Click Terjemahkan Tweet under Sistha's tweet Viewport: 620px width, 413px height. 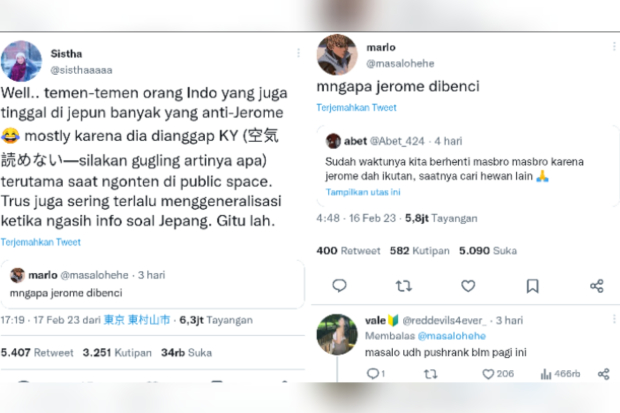[41, 242]
